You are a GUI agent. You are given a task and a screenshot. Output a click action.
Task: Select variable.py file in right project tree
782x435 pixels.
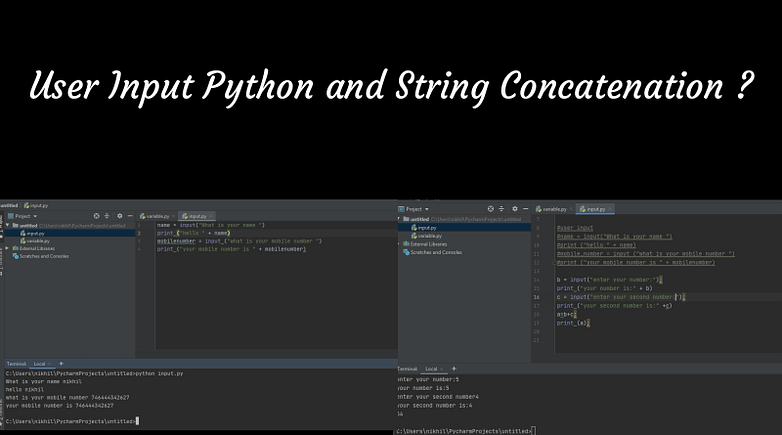click(426, 235)
